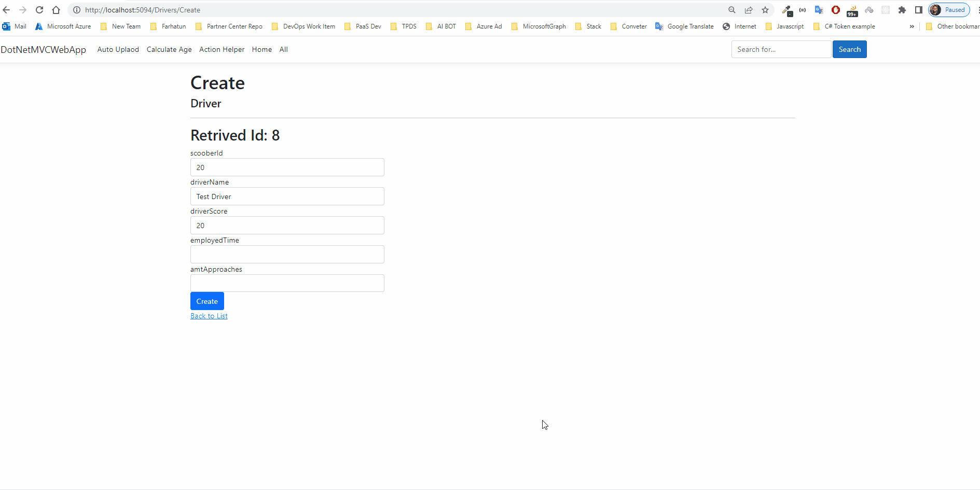Open the AdBlock extension icon
Image resolution: width=980 pixels, height=490 pixels.
836,10
